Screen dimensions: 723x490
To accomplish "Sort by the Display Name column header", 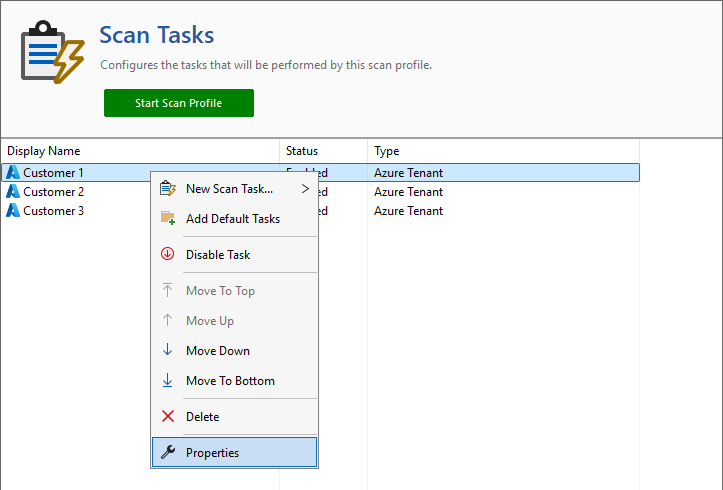I will [44, 151].
